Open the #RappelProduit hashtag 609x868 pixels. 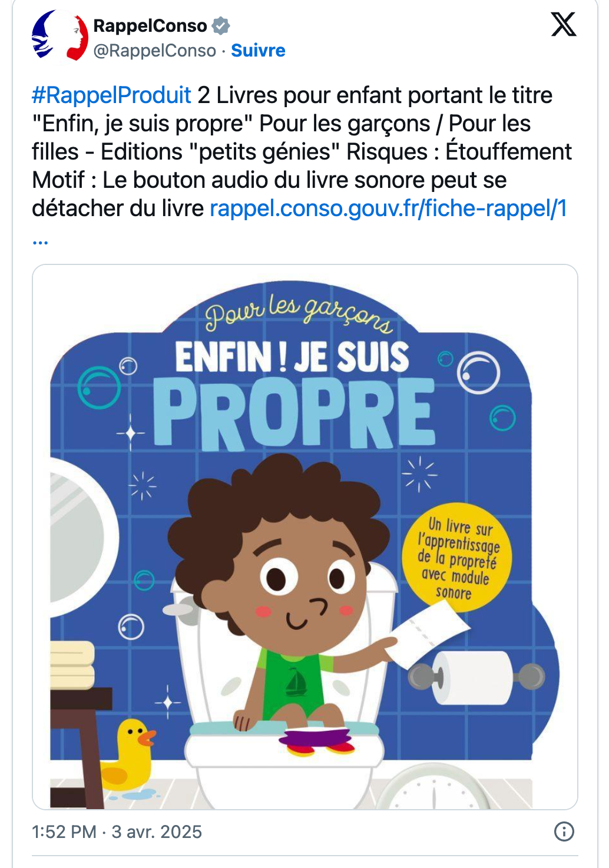(x=111, y=95)
